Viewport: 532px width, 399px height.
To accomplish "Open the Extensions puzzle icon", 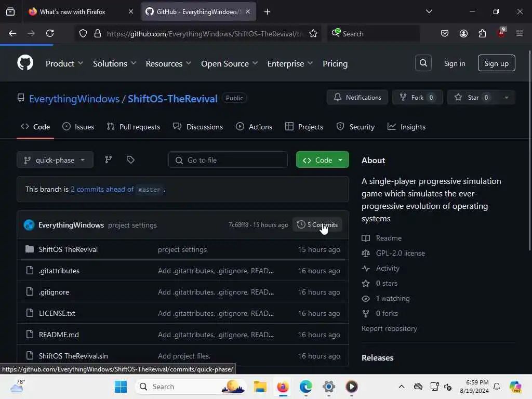I will tap(482, 33).
